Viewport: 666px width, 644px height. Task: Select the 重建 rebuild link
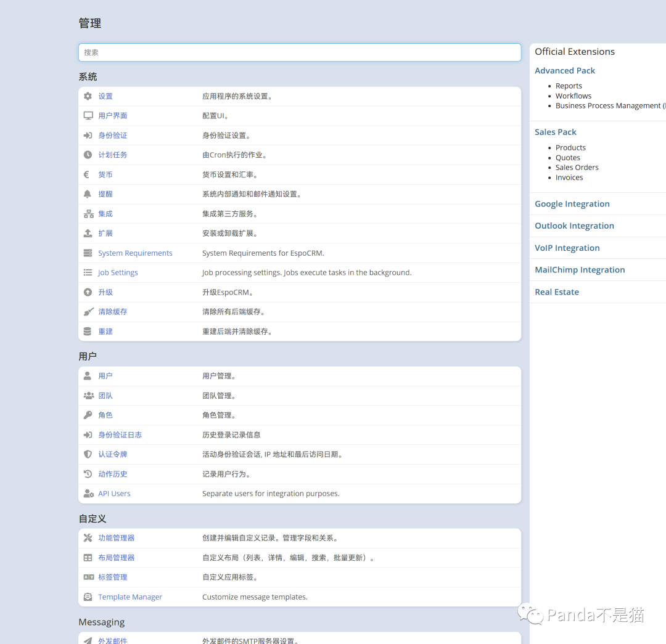click(x=105, y=332)
